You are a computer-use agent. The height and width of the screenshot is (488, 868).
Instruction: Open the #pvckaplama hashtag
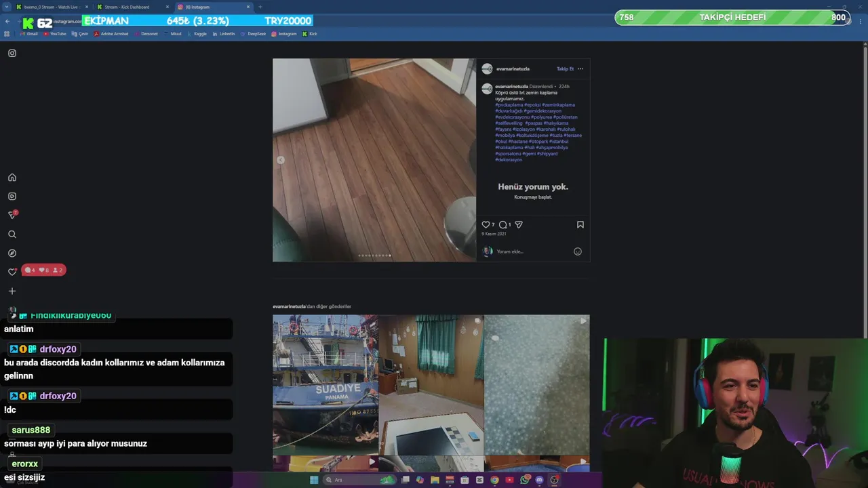tap(509, 105)
